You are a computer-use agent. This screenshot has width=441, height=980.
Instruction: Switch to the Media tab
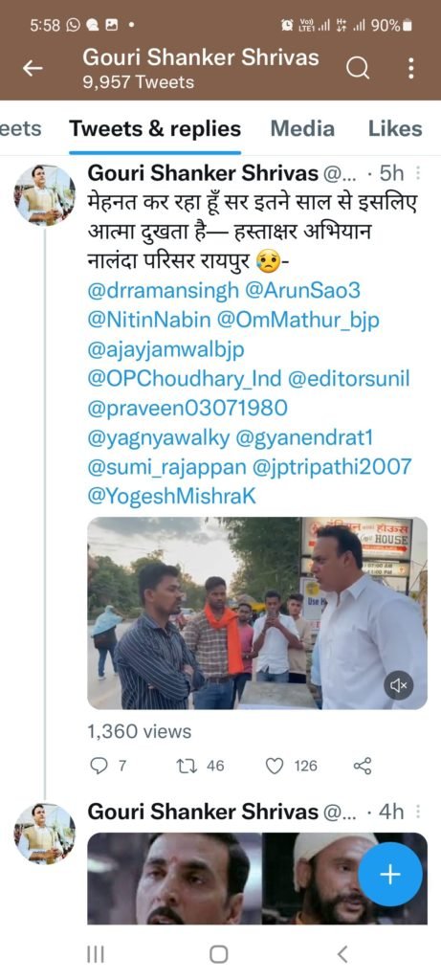tap(302, 129)
